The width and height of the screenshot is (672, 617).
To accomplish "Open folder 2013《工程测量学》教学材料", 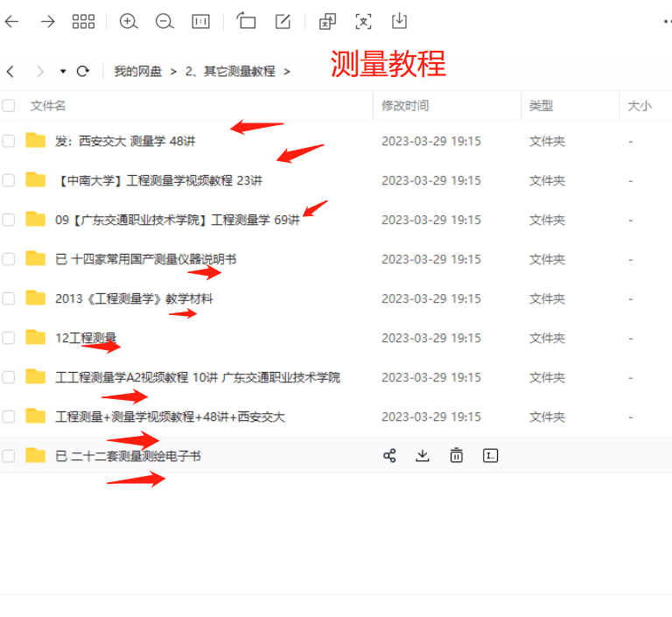I will [x=134, y=298].
